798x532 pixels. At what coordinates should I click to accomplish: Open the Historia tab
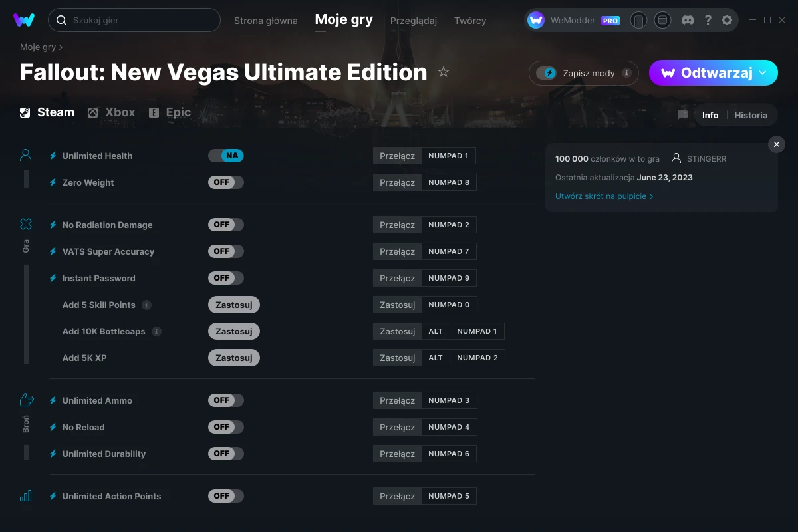(751, 115)
